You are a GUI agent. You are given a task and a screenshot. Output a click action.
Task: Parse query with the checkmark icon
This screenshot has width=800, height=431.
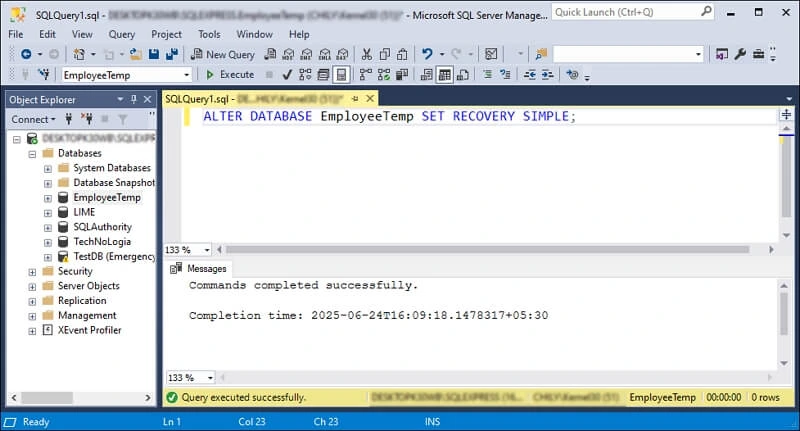287,75
